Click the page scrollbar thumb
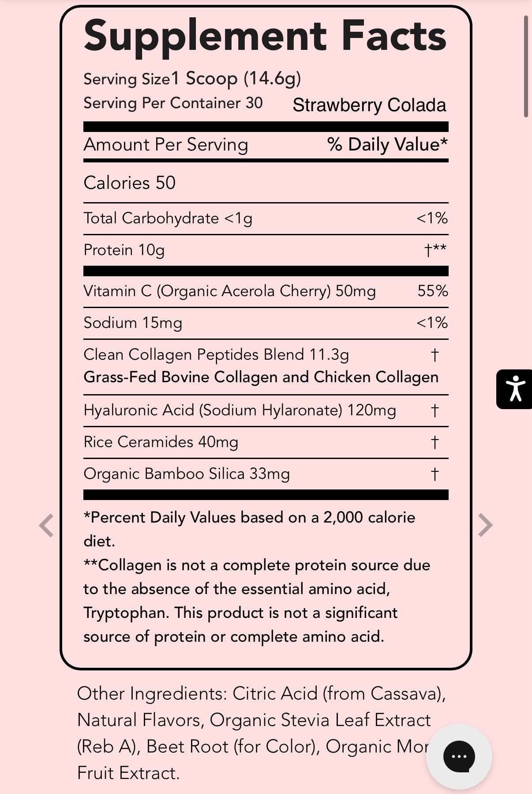Screen dimensions: 532x794 [x=526, y=66]
